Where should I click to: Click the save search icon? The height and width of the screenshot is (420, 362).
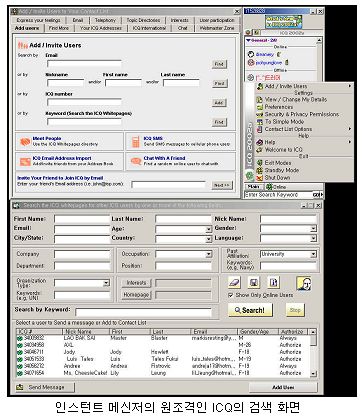tap(254, 283)
